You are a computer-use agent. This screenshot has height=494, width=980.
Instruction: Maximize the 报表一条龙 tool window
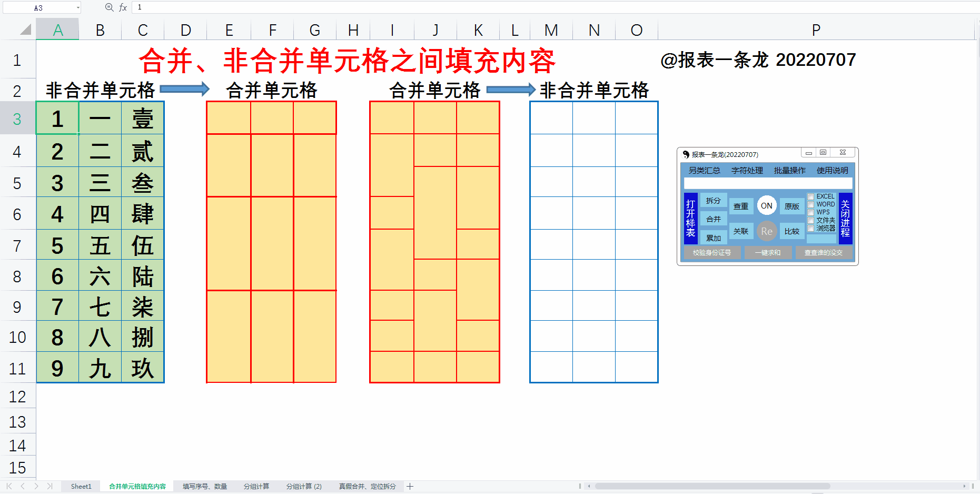[823, 153]
